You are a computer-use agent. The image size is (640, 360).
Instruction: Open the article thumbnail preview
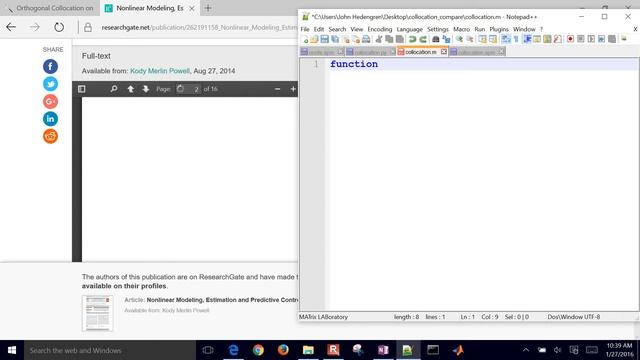point(97,313)
